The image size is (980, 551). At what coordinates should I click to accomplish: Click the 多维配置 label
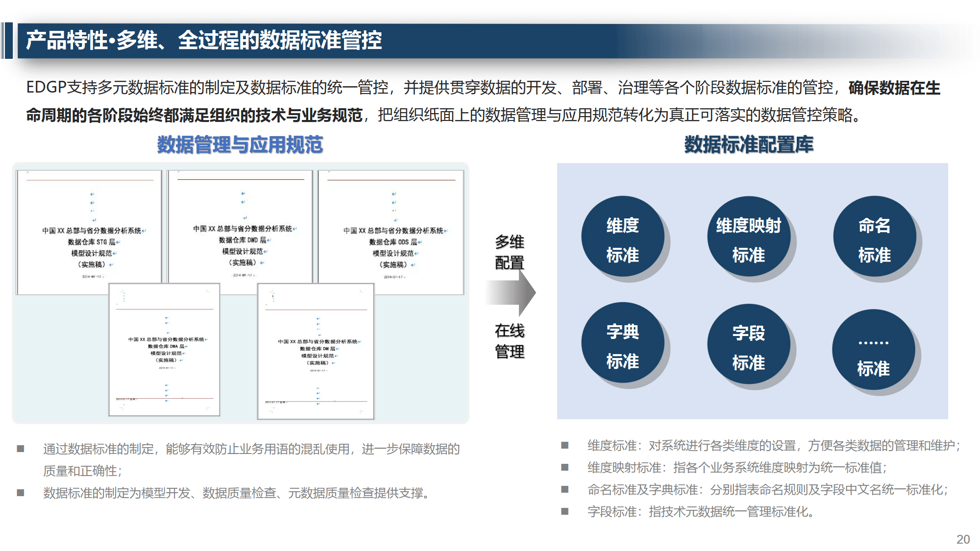pyautogui.click(x=509, y=252)
